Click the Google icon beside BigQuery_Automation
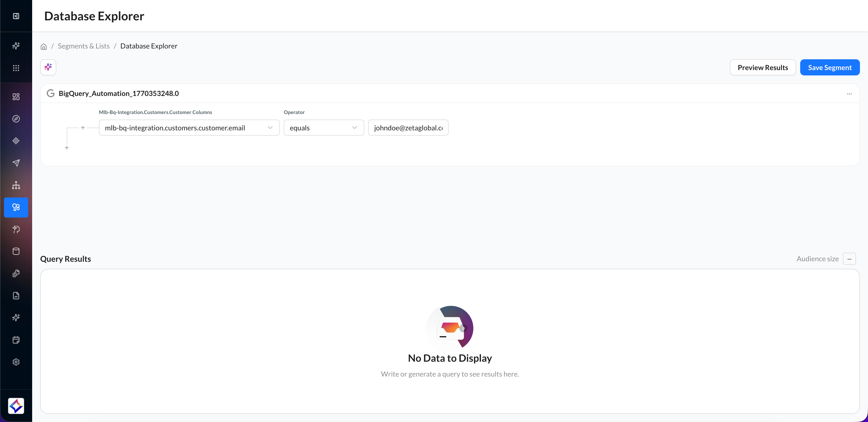Image resolution: width=868 pixels, height=422 pixels. 50,93
